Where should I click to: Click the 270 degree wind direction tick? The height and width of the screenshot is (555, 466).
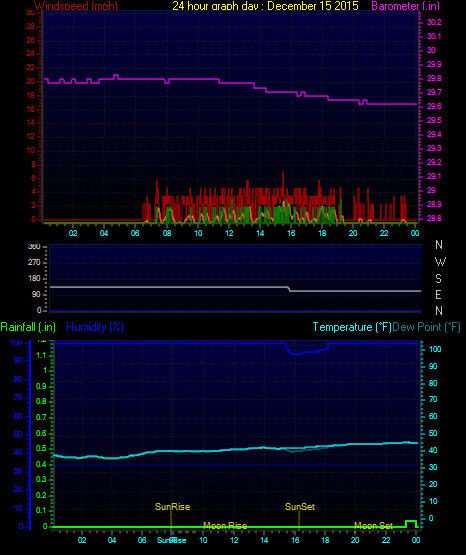coord(34,262)
